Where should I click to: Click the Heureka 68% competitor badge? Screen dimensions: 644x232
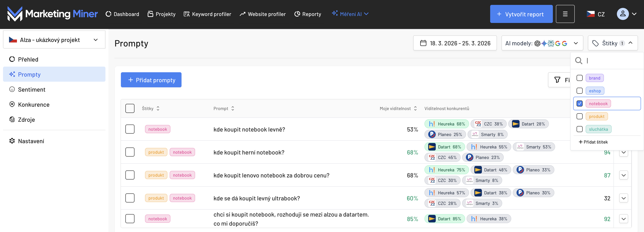[446, 124]
